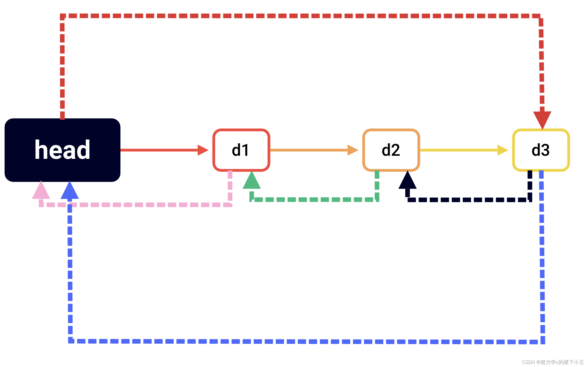The image size is (588, 367).
Task: Select the linked list diagram view
Action: (294, 183)
